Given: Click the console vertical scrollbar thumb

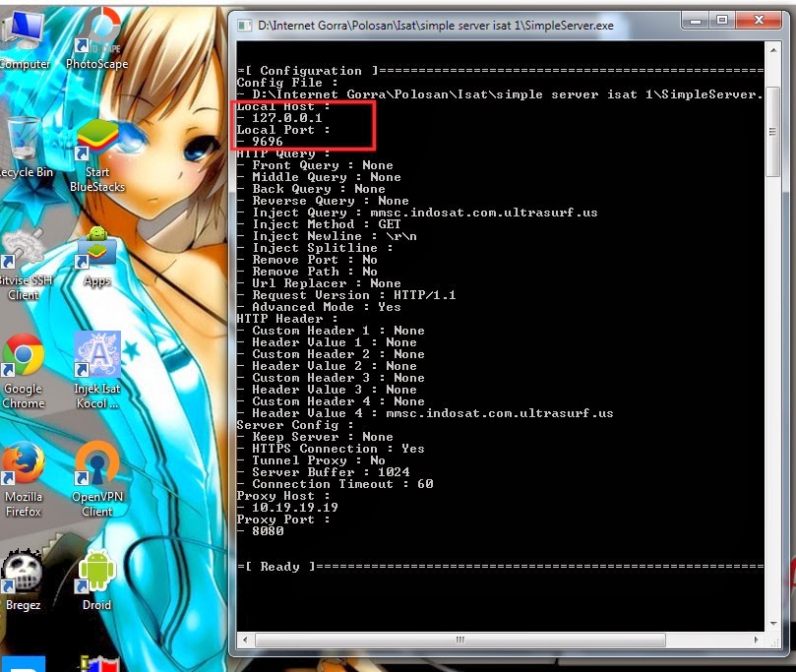Looking at the screenshot, I should coord(773,132).
